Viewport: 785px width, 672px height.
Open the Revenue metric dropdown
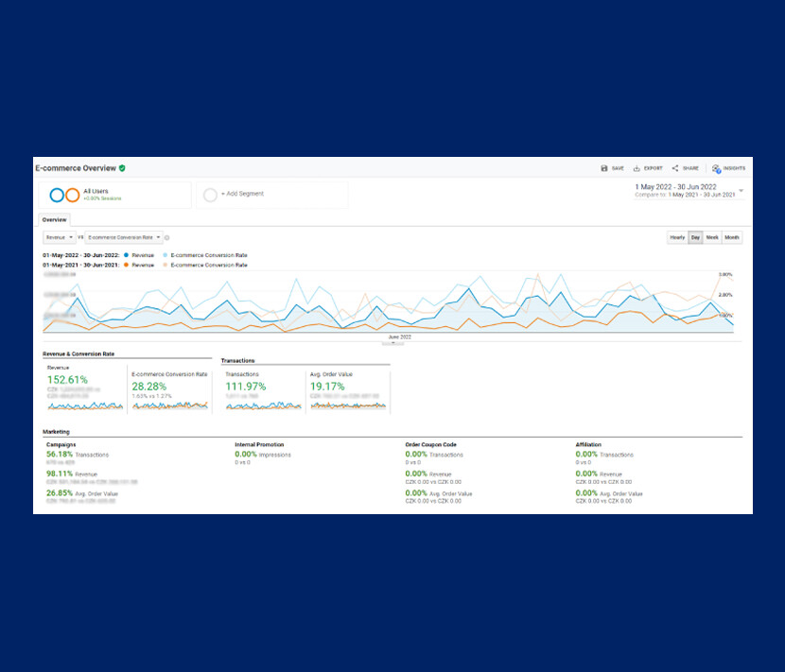(x=59, y=237)
